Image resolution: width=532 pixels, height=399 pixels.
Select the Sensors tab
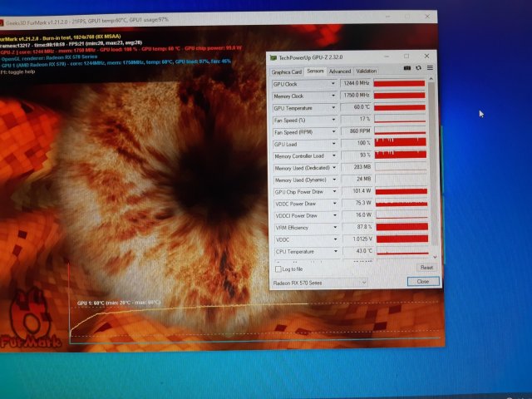(x=315, y=71)
